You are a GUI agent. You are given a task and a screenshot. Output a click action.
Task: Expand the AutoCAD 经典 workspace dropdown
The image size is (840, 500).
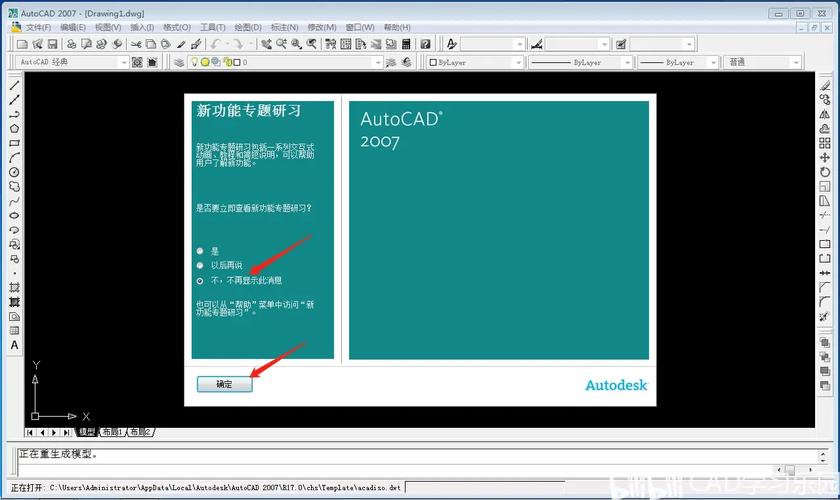coord(124,63)
